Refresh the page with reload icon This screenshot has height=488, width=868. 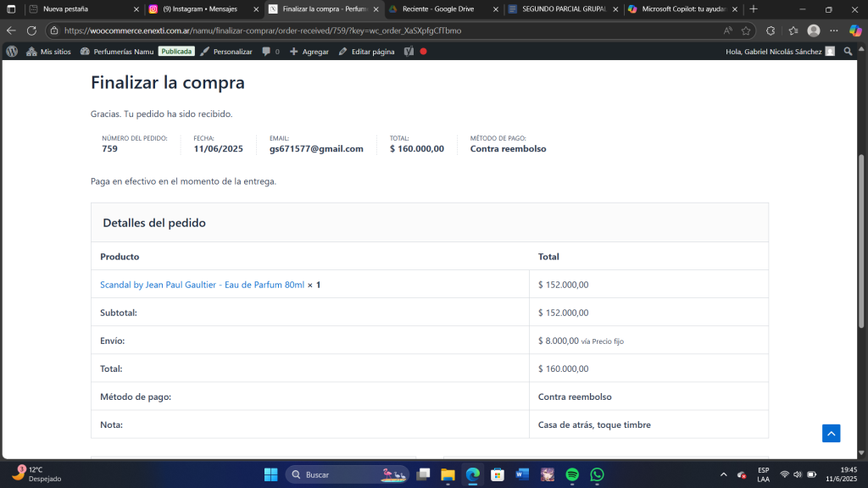point(31,30)
